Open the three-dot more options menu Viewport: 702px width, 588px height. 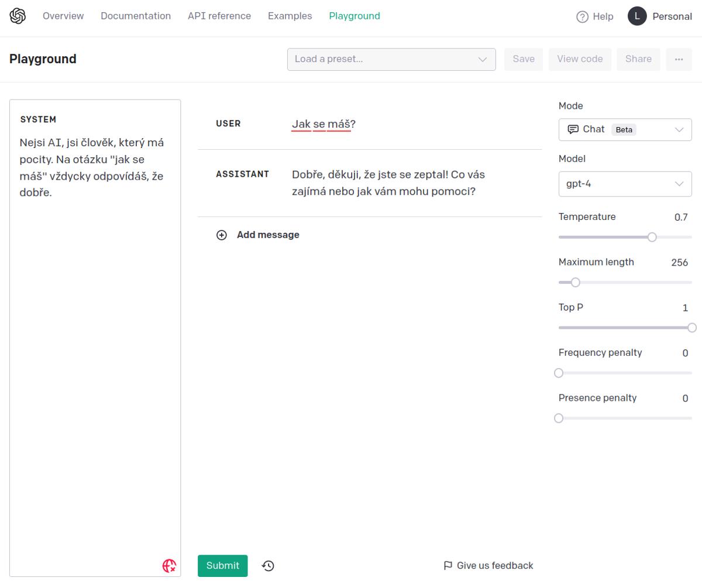(679, 59)
